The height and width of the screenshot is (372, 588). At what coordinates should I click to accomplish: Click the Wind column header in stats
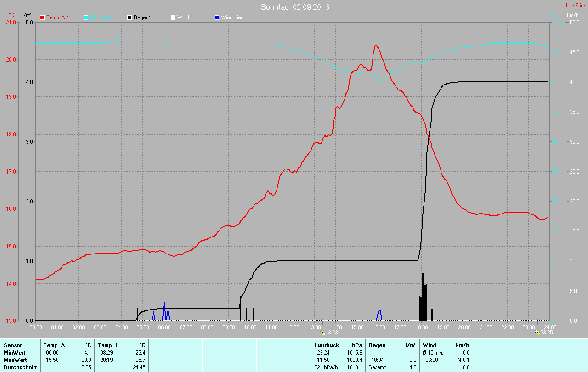click(429, 345)
